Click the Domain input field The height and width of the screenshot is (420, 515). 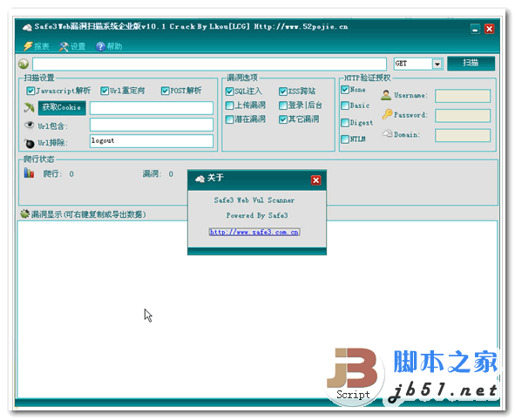click(x=463, y=135)
